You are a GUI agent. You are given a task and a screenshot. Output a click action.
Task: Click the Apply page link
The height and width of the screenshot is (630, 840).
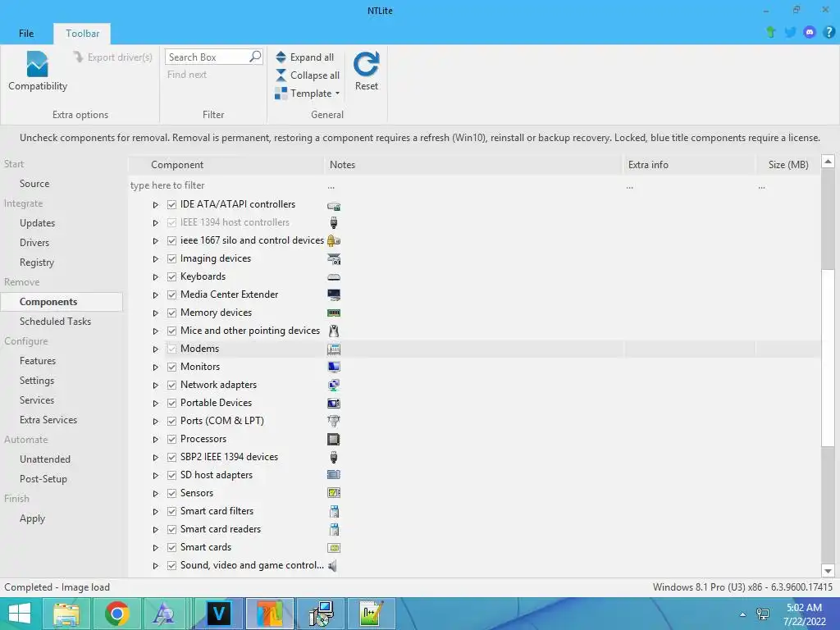pyautogui.click(x=32, y=518)
